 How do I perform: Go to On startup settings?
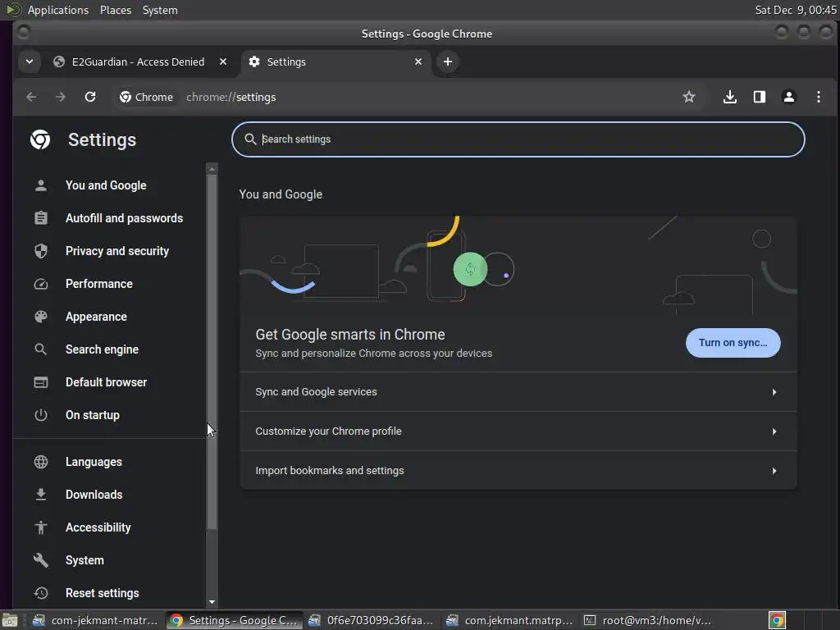tap(92, 415)
